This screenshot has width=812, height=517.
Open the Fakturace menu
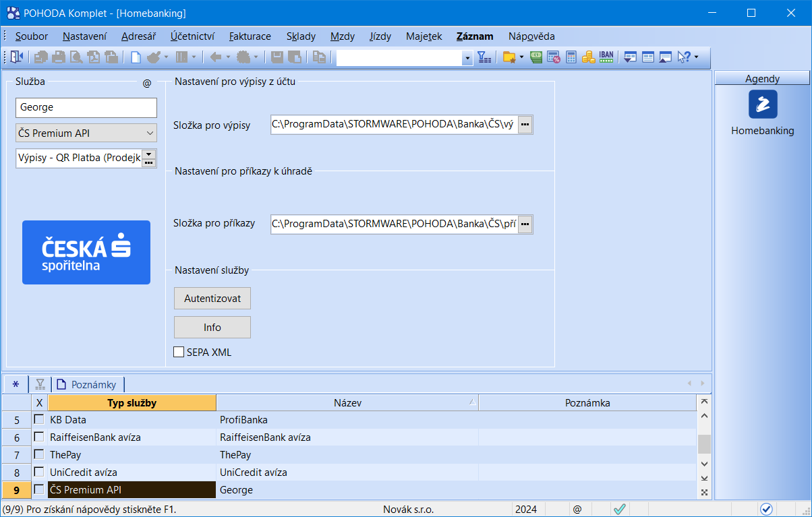tap(250, 36)
